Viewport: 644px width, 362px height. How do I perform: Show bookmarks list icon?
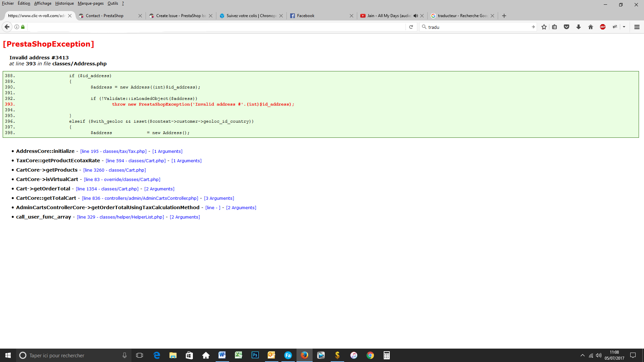[554, 27]
